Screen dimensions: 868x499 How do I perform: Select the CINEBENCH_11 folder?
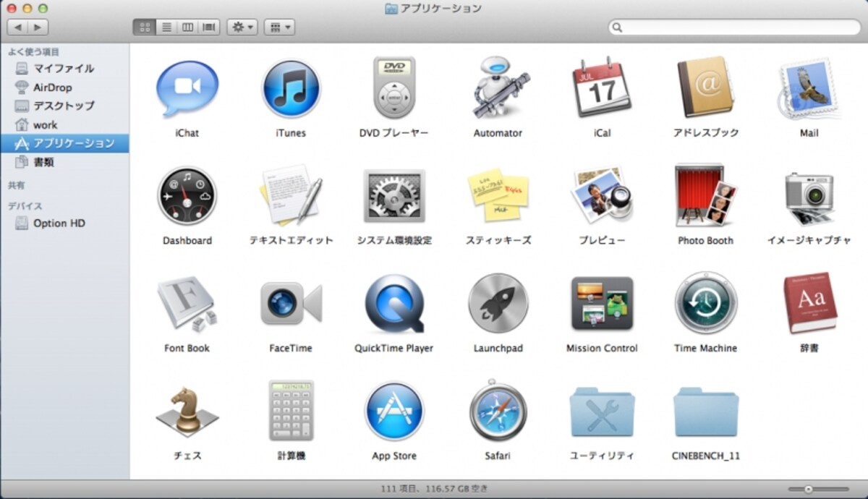point(706,411)
